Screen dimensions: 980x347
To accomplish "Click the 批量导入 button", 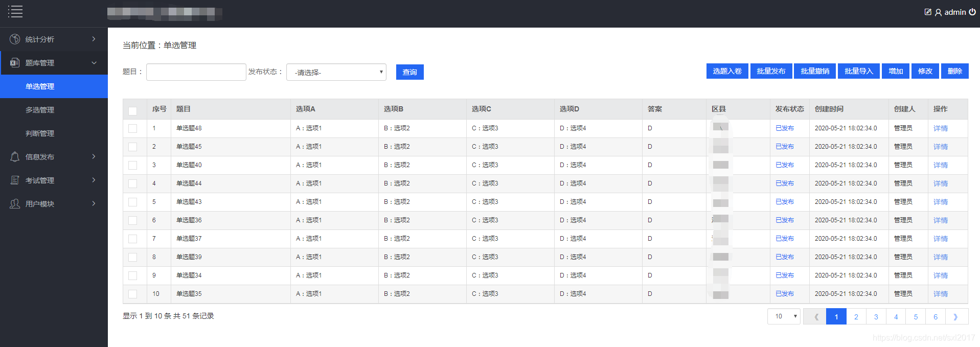I will 859,71.
